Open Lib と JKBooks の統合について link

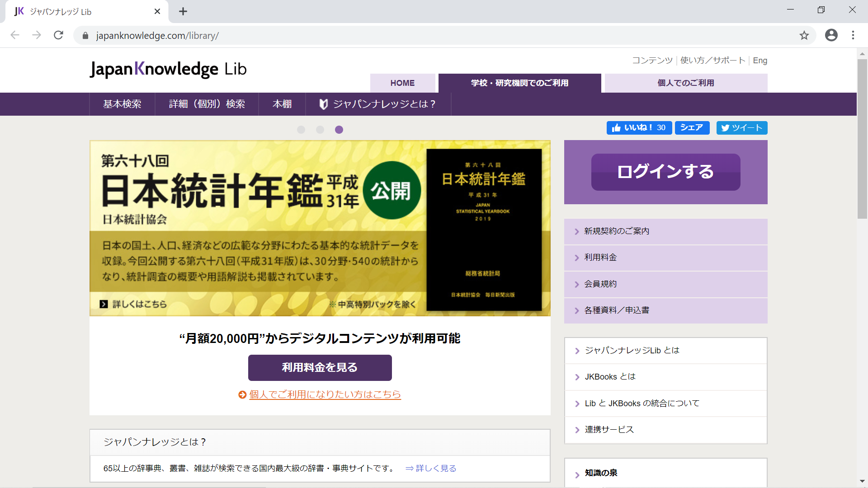pyautogui.click(x=665, y=404)
